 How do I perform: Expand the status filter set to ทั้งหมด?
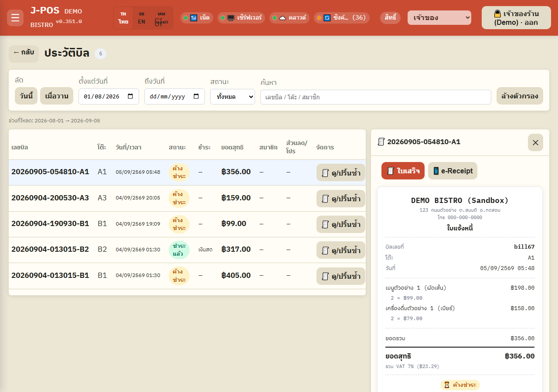coord(232,97)
